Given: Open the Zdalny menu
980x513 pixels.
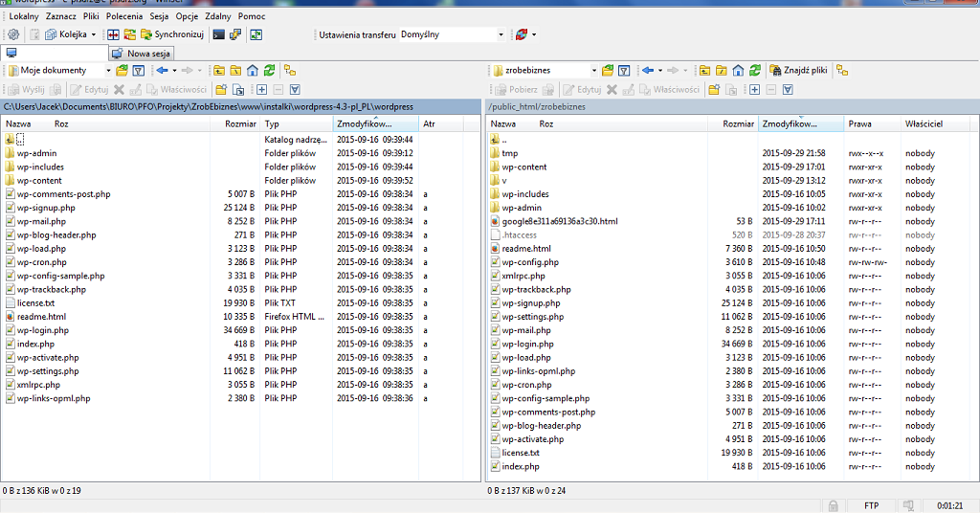Looking at the screenshot, I should [x=217, y=16].
